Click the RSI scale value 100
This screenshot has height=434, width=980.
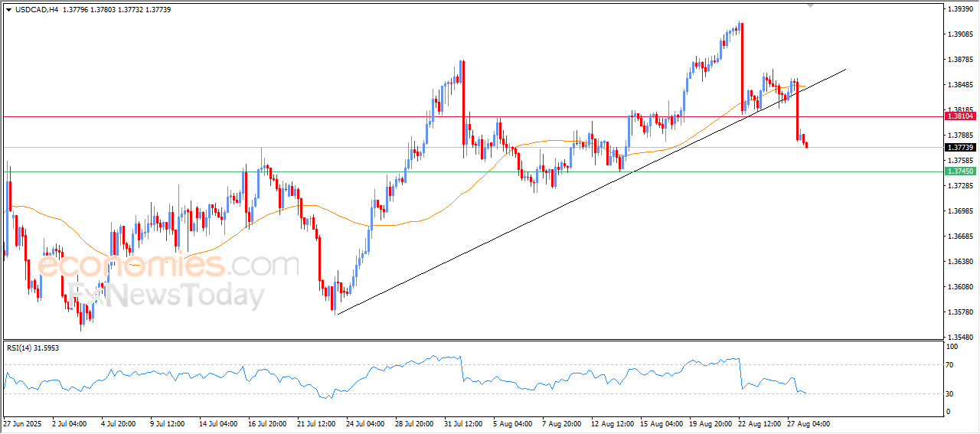(x=953, y=347)
